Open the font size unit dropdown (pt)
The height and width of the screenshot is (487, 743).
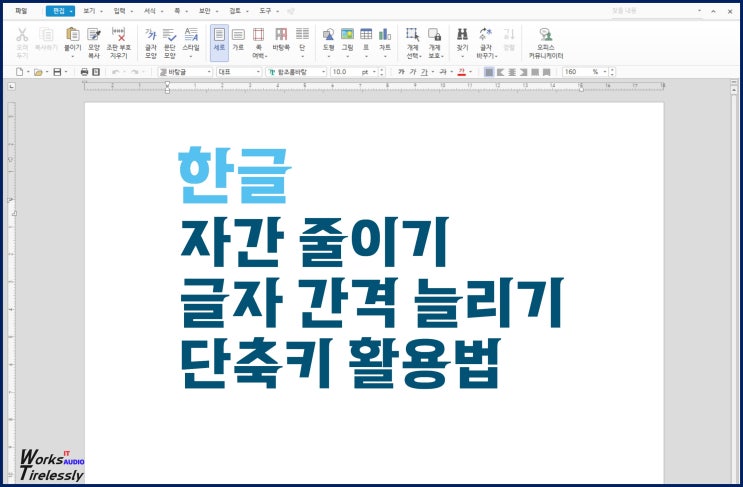[x=374, y=72]
